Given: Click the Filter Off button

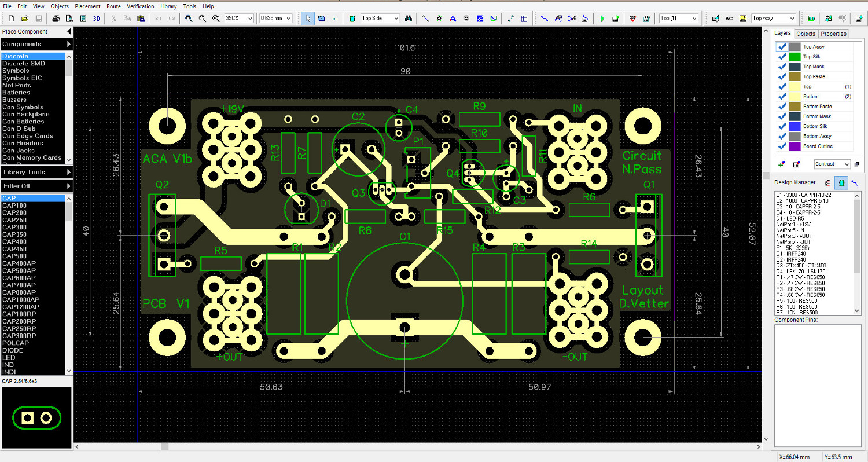Looking at the screenshot, I should [x=36, y=186].
